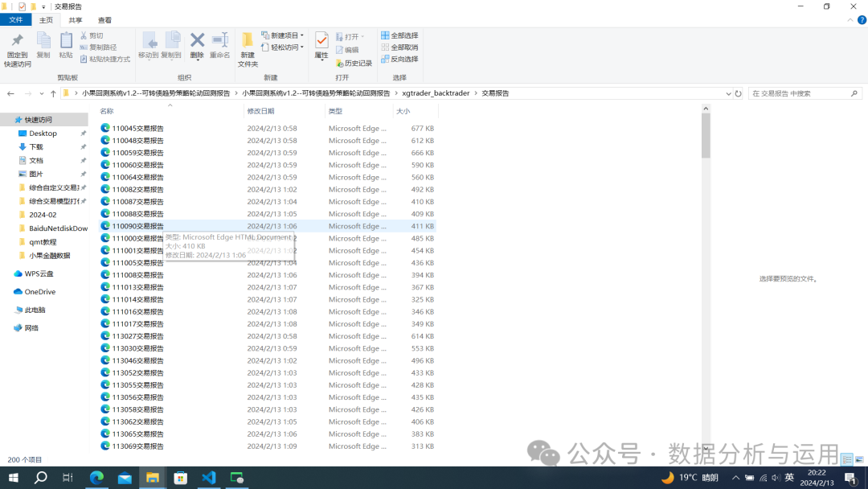Viewport: 868px width, 489px height.
Task: Select Desktop in navigation pane
Action: click(x=44, y=134)
